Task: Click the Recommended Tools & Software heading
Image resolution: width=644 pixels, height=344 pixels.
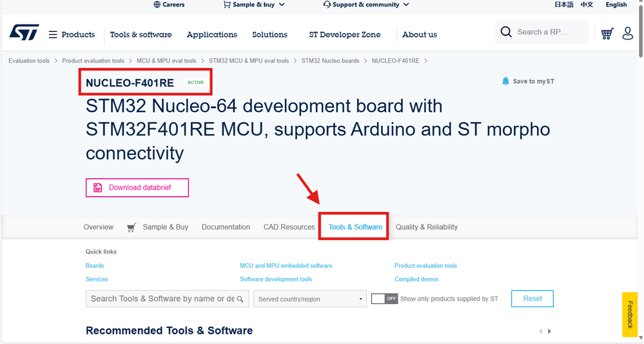Action: point(169,331)
